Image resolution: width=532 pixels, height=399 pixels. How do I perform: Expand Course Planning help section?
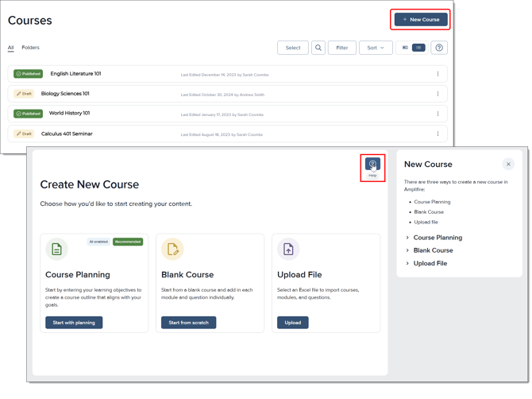434,238
